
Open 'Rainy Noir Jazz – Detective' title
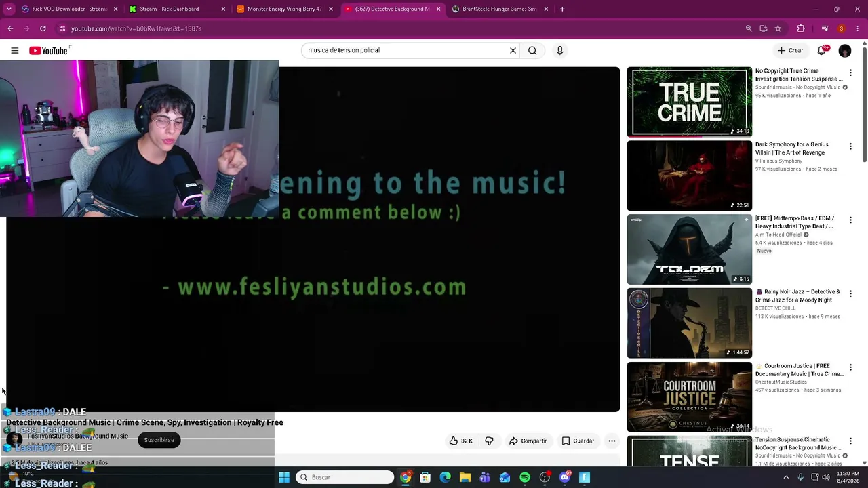click(x=798, y=296)
